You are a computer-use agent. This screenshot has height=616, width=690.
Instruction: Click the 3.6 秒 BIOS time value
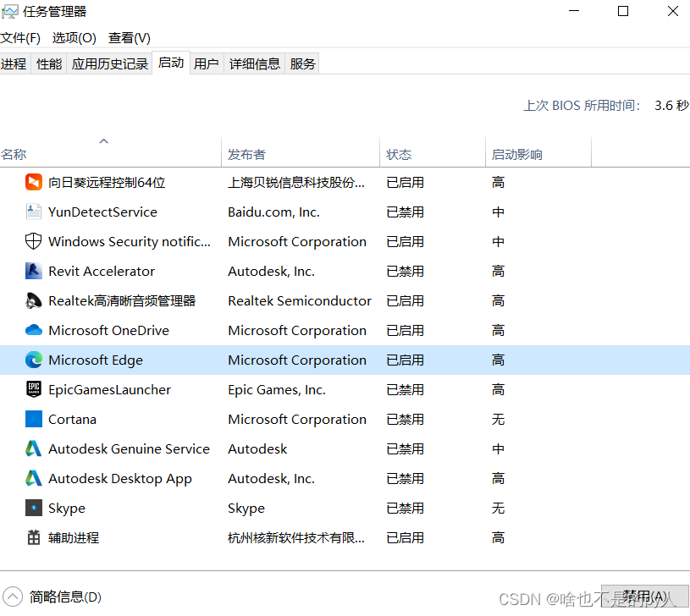[671, 105]
